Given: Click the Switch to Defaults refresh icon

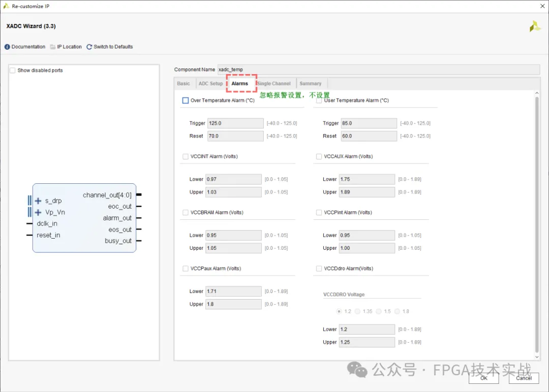Looking at the screenshot, I should (x=89, y=47).
